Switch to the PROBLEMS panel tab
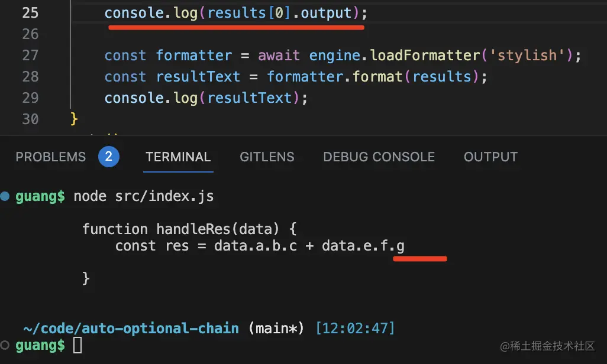 51,157
